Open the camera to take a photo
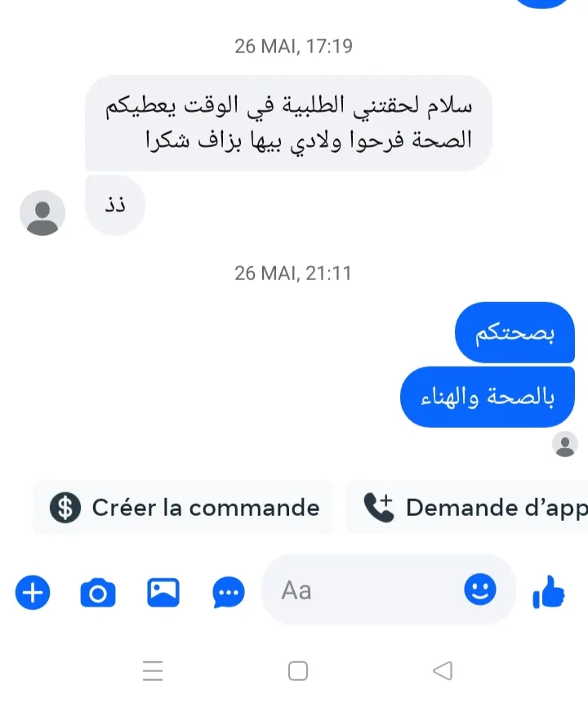This screenshot has width=588, height=707. point(98,593)
